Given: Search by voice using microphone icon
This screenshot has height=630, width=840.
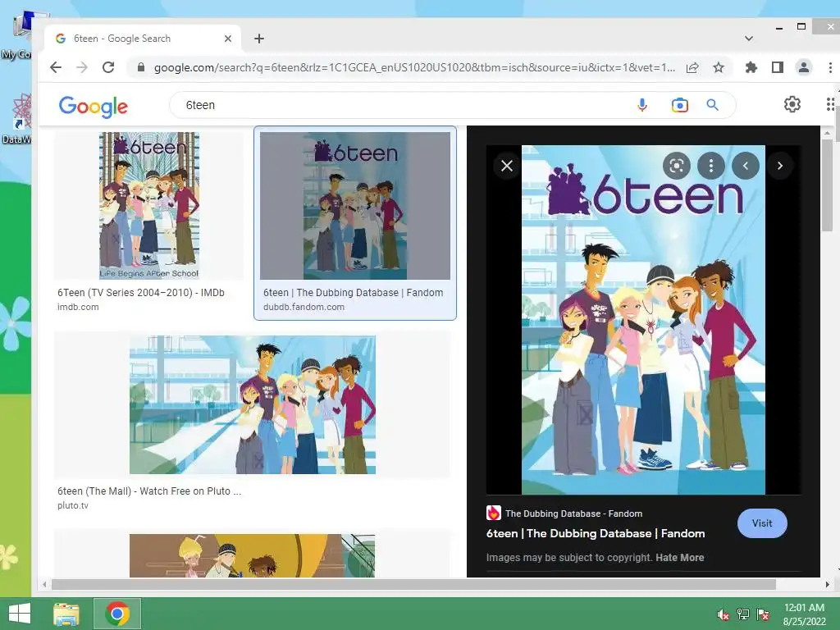Looking at the screenshot, I should click(x=642, y=105).
